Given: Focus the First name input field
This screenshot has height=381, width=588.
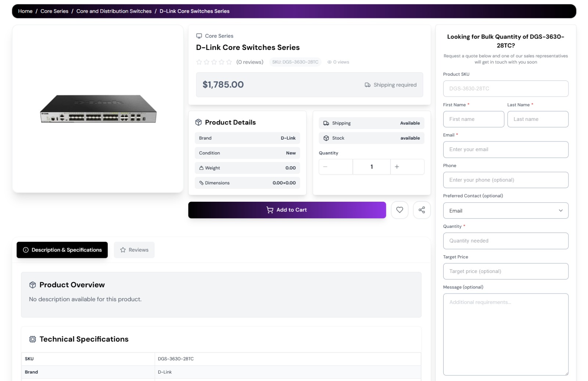Looking at the screenshot, I should (x=473, y=119).
